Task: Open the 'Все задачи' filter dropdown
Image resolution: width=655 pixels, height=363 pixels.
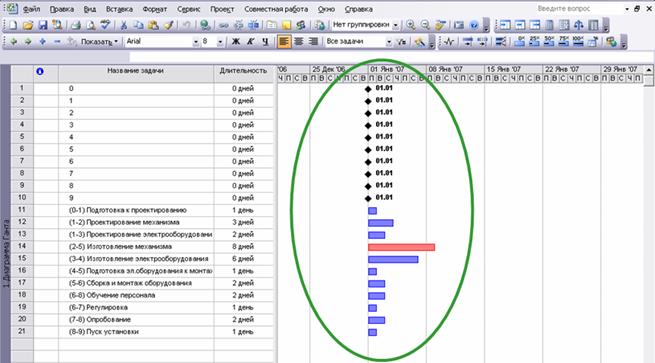Action: 389,41
